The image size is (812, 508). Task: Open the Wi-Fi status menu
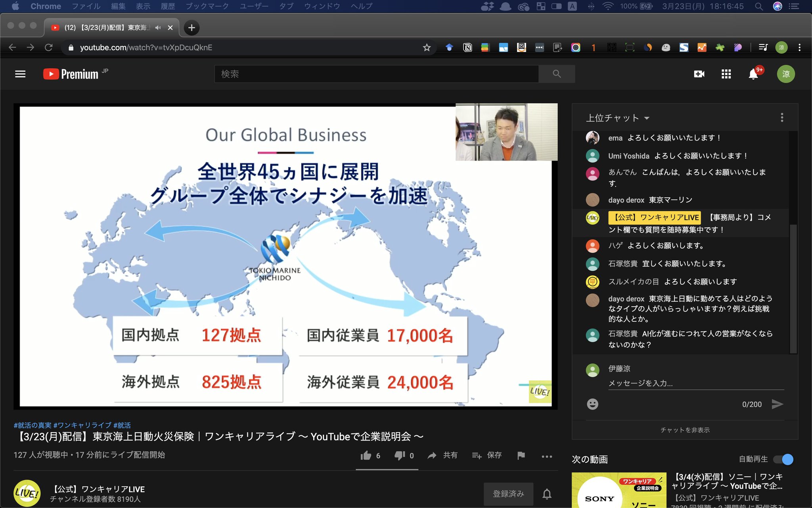click(607, 6)
